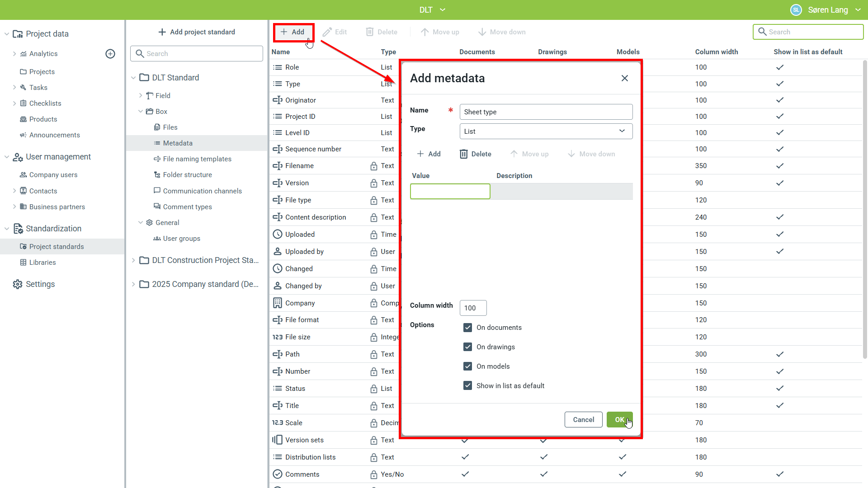Click the vertical scrollbar of metadata list
Viewport: 868px width, 488px height.
(865, 208)
